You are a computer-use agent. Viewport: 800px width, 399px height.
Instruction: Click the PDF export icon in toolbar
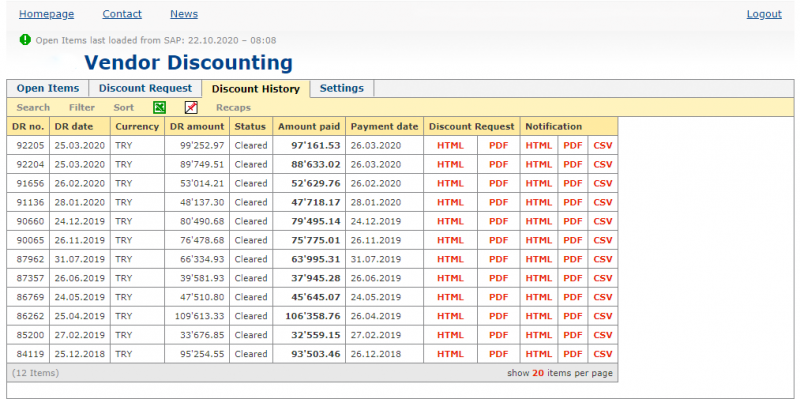click(191, 107)
